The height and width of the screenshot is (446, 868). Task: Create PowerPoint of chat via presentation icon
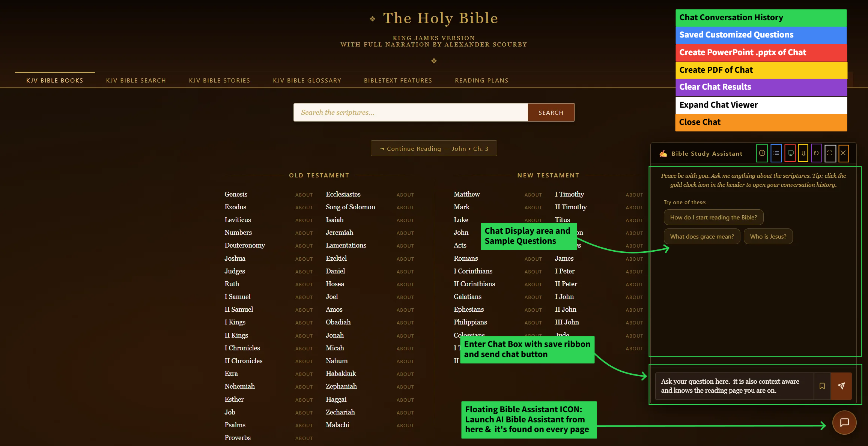click(790, 153)
